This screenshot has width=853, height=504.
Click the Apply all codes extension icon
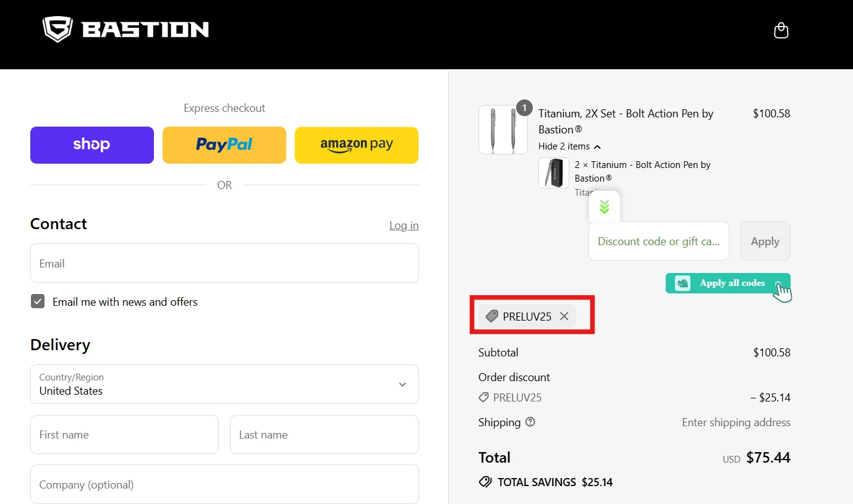(x=682, y=283)
